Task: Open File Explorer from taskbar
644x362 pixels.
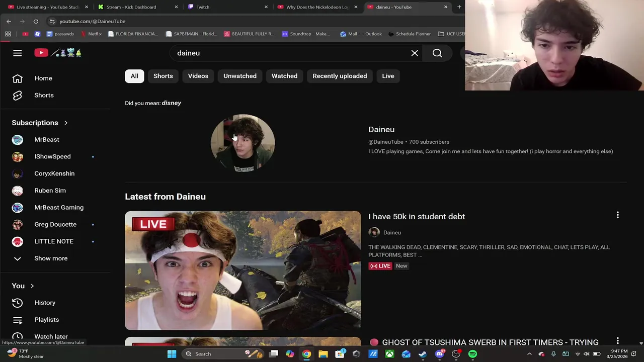Action: [x=323, y=354]
